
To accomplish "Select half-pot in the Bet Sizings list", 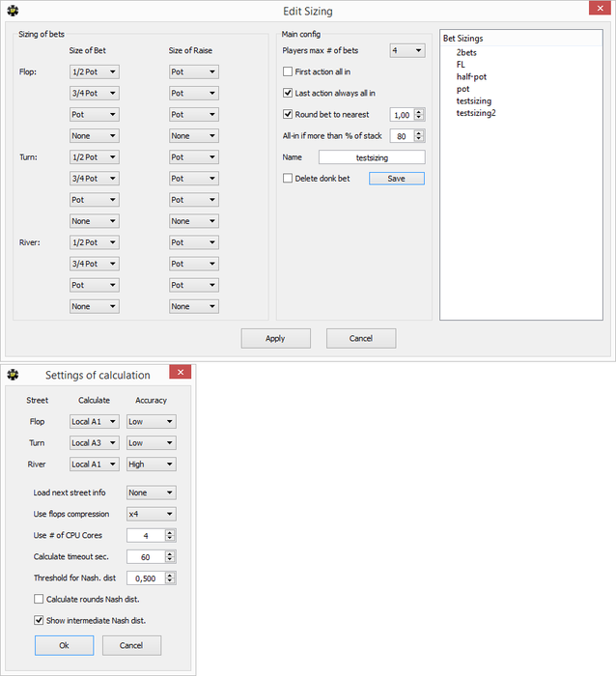I will tap(471, 76).
